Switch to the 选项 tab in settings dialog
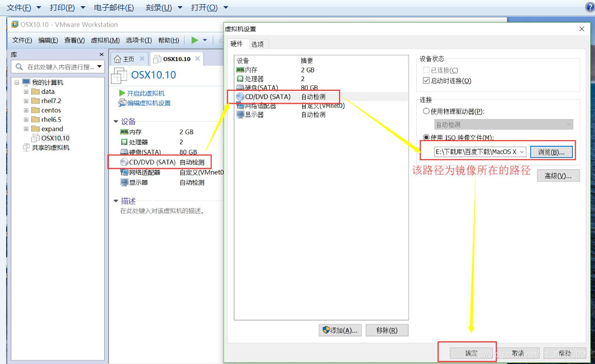The height and width of the screenshot is (364, 595). (257, 44)
